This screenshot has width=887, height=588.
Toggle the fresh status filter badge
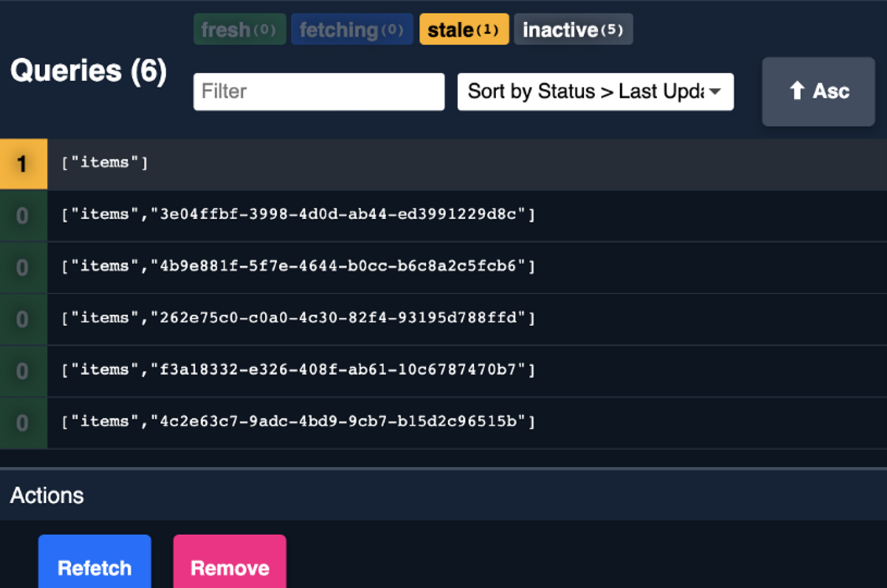pyautogui.click(x=239, y=29)
